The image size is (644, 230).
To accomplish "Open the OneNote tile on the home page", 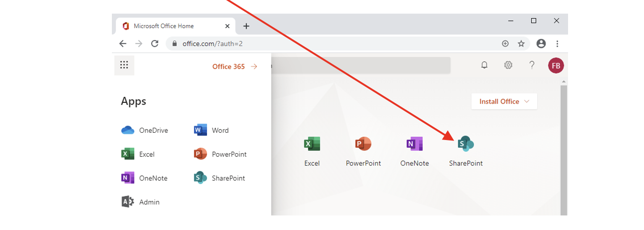I will [x=414, y=151].
